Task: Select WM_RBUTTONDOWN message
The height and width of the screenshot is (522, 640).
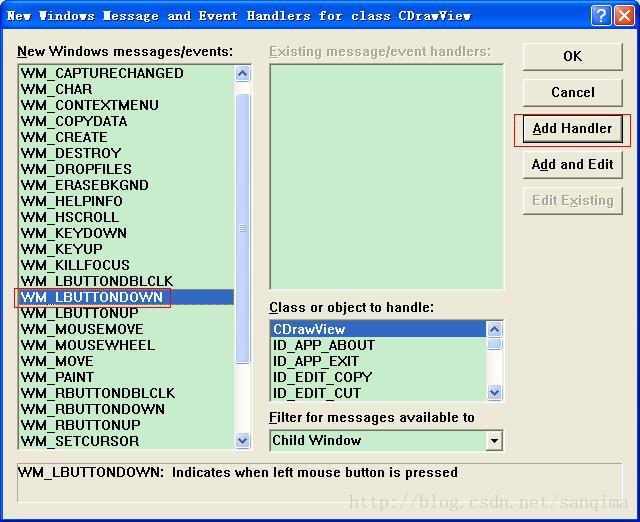Action: point(127,409)
